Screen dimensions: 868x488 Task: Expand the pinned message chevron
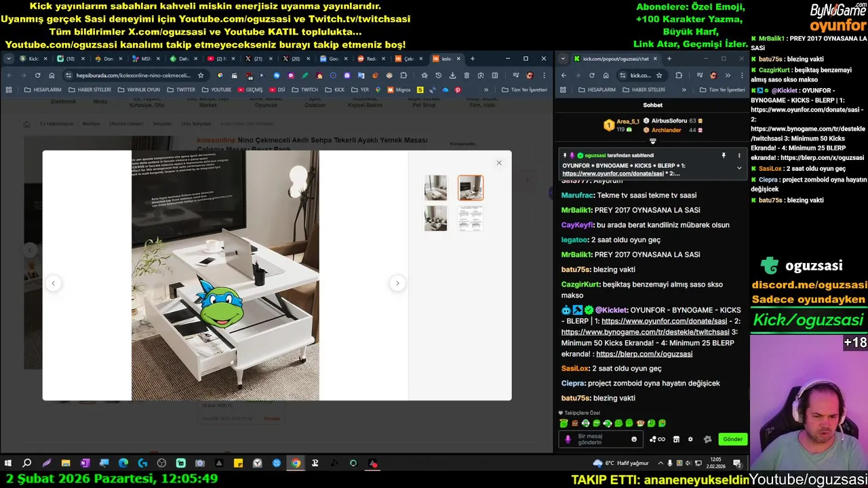coord(739,168)
